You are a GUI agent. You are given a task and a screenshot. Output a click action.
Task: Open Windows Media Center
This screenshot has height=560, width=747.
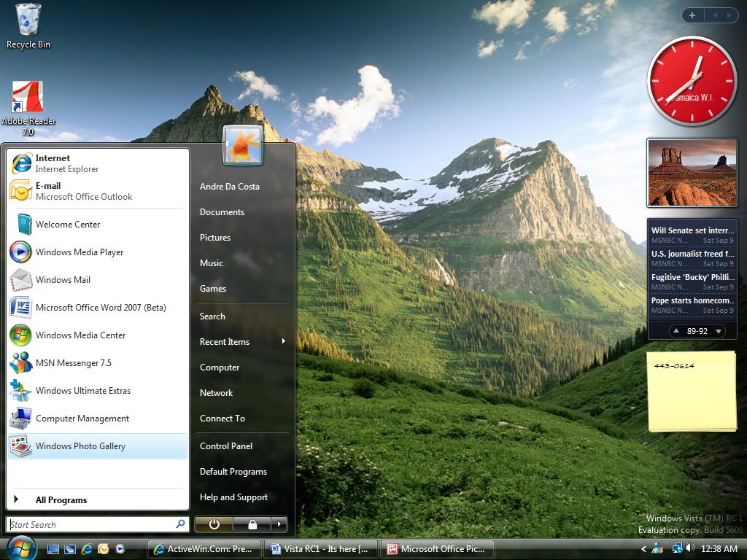98,335
